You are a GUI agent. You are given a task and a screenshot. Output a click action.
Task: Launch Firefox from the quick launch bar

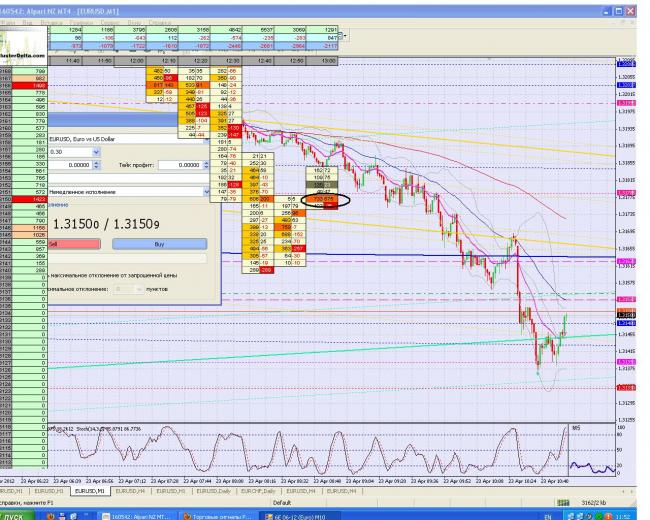click(51, 516)
